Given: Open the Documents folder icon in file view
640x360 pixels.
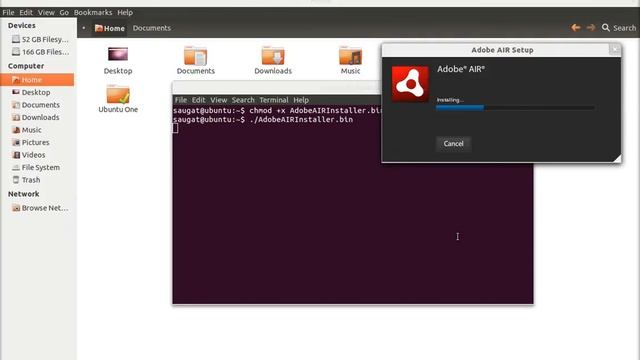Looking at the screenshot, I should (195, 56).
